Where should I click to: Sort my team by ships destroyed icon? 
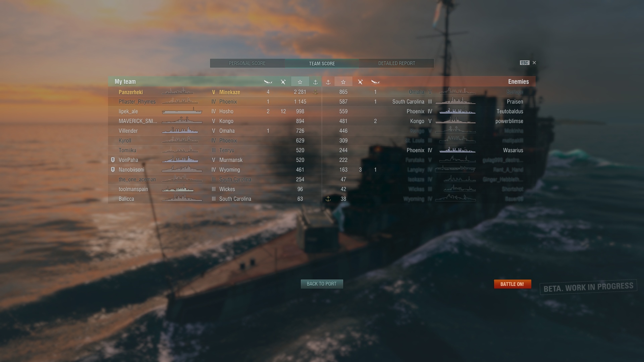[x=268, y=82]
